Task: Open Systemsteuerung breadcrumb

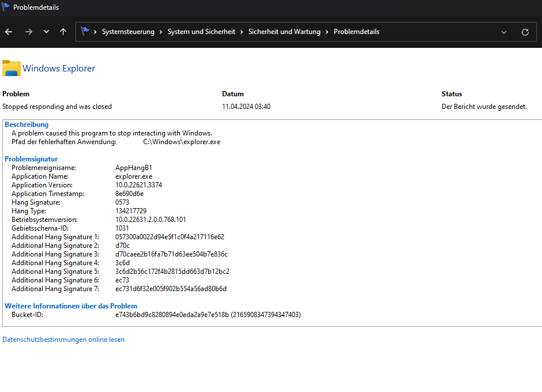Action: click(x=128, y=32)
